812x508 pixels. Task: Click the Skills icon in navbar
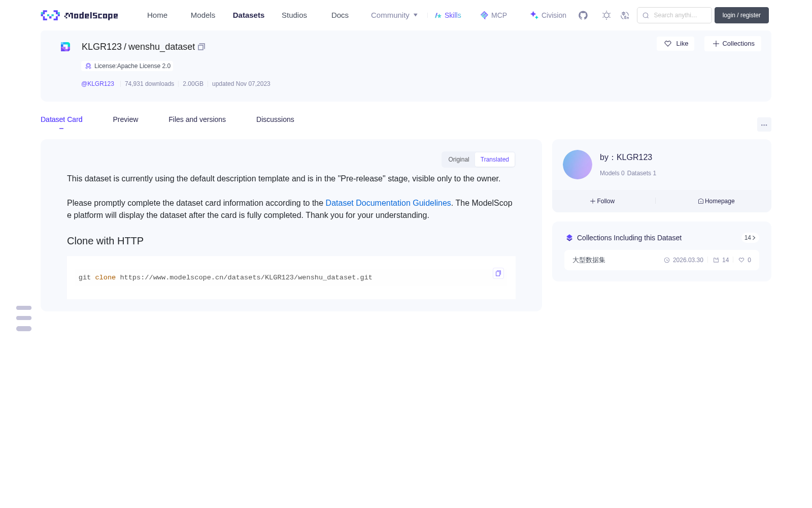pos(438,15)
